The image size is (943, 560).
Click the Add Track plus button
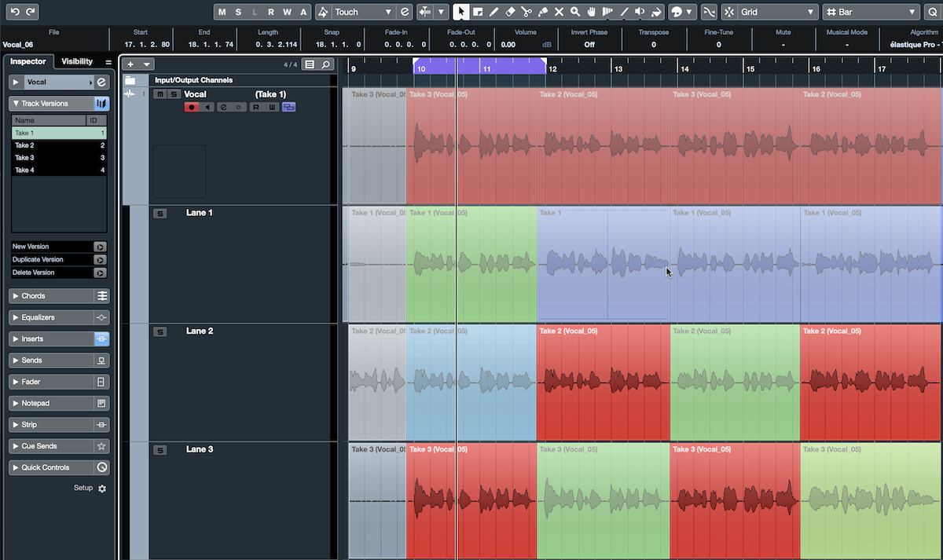point(130,64)
